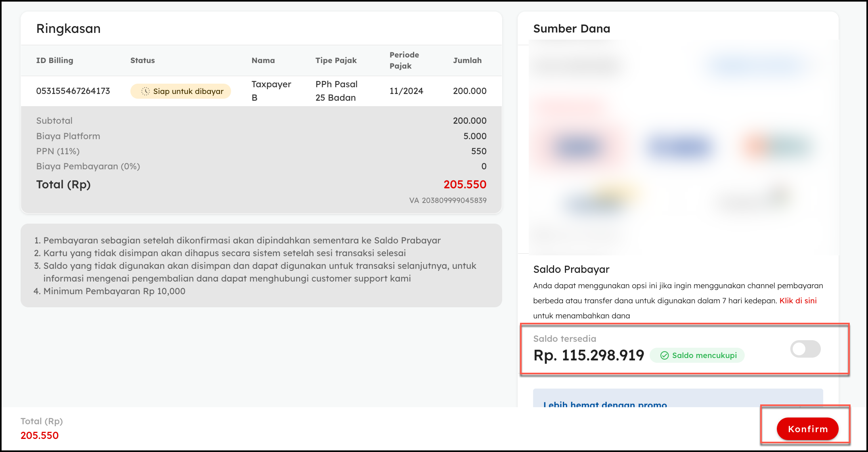Click the available balance Rp. 115.298.919

[589, 355]
